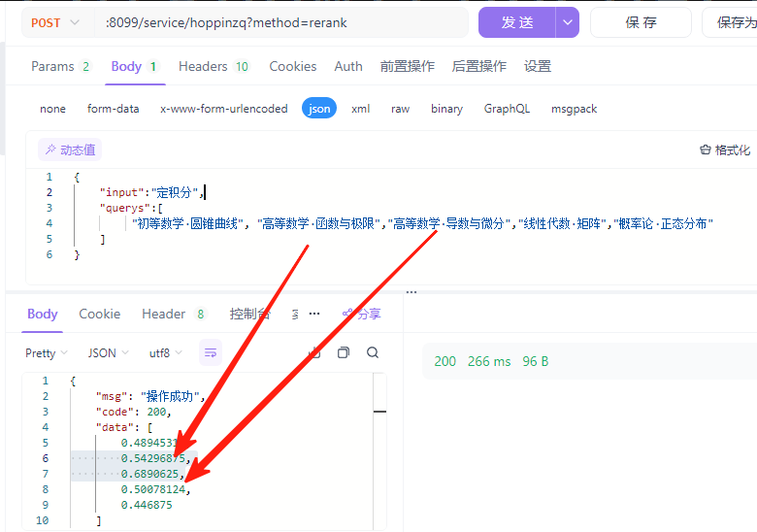
Task: Click the 发送 send button
Action: tap(516, 22)
